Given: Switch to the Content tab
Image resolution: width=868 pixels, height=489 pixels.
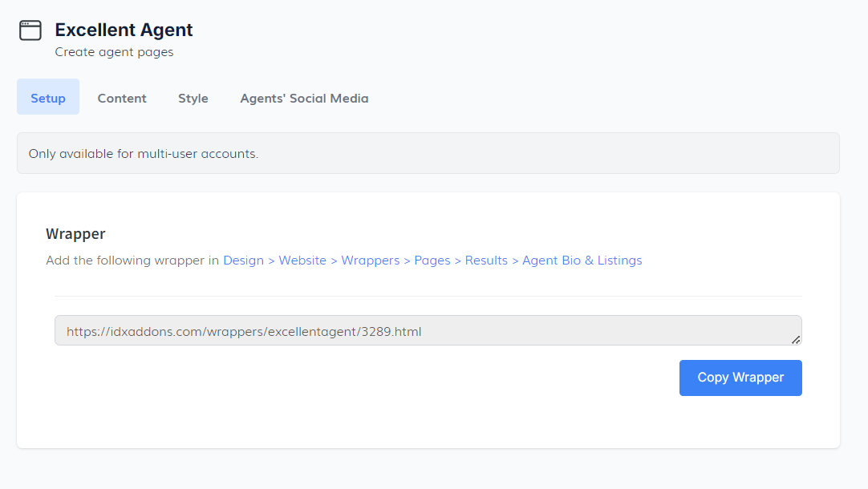Looking at the screenshot, I should 122,98.
